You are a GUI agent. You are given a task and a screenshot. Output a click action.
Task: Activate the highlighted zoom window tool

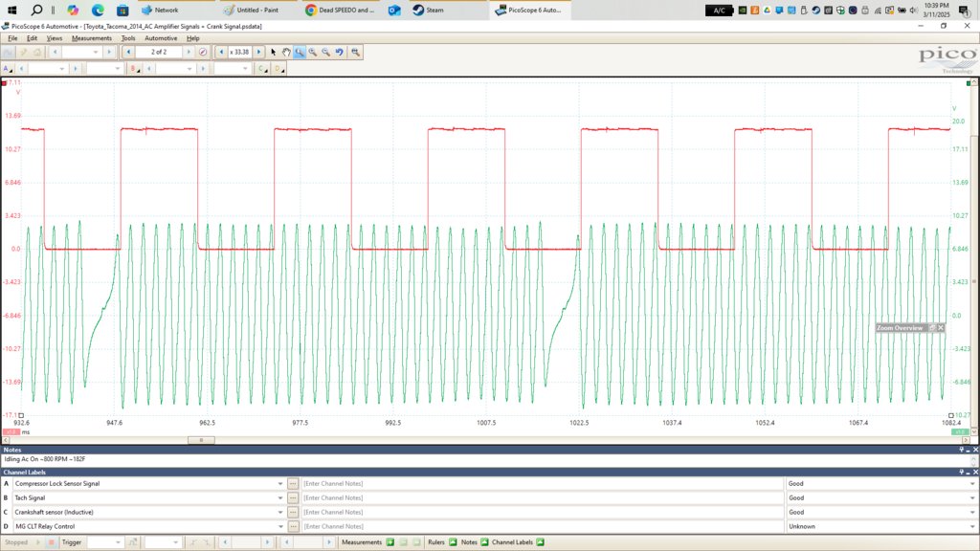pos(300,52)
